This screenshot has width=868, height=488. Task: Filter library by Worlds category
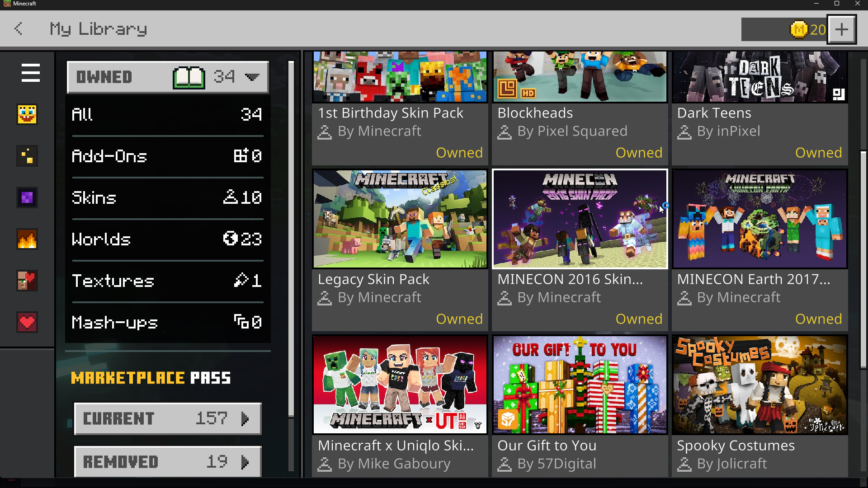pyautogui.click(x=167, y=239)
